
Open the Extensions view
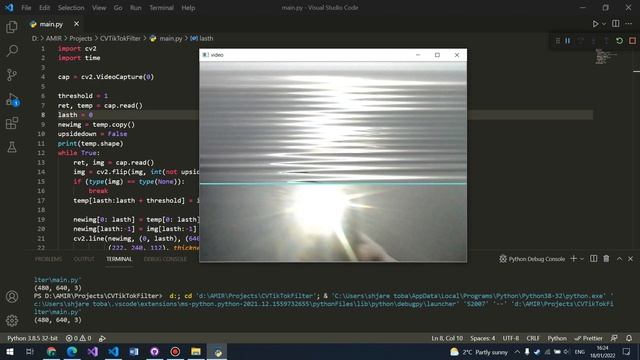[12, 123]
